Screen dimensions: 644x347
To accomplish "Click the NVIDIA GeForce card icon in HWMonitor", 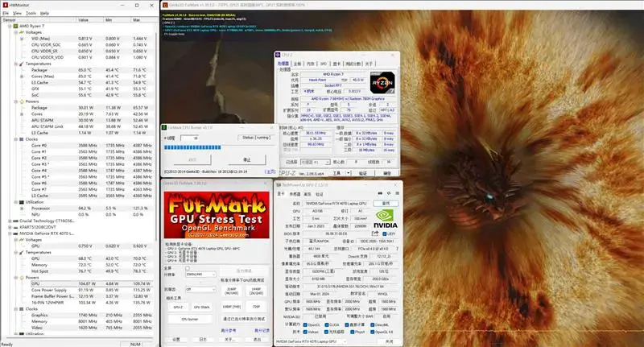I will pos(15,233).
